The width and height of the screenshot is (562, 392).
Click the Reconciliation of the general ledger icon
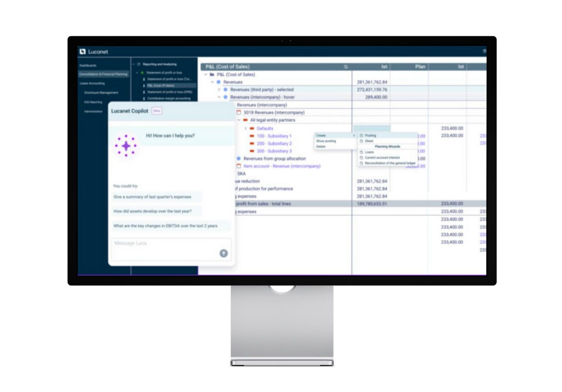361,163
